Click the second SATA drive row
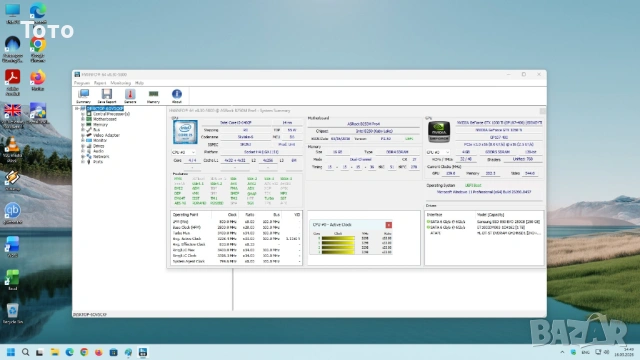 (x=484, y=227)
